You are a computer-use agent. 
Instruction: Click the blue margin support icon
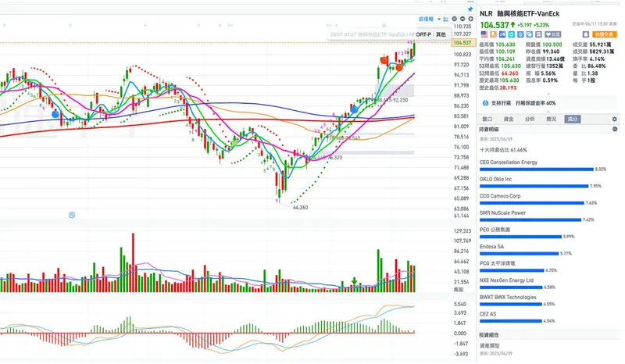(x=485, y=103)
